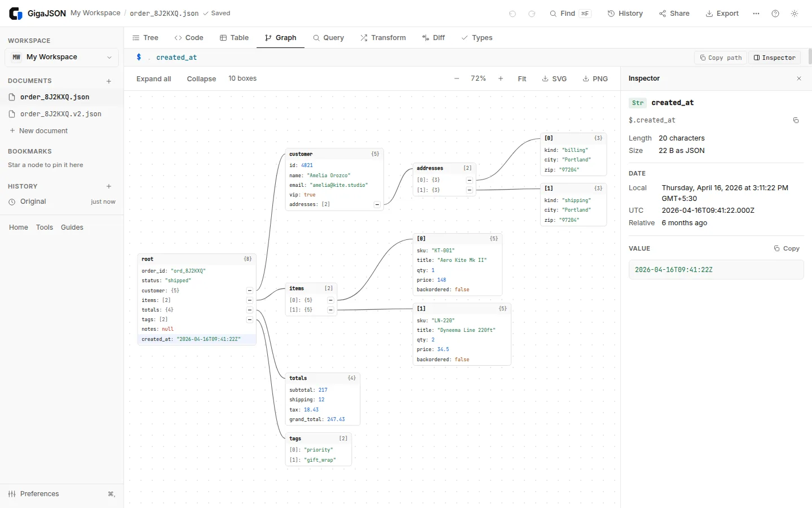The height and width of the screenshot is (508, 812).
Task: Open the History panel
Action: (x=625, y=14)
